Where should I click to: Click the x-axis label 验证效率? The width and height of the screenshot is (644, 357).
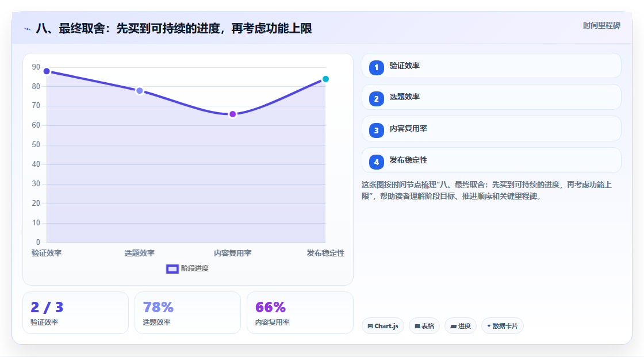click(47, 253)
